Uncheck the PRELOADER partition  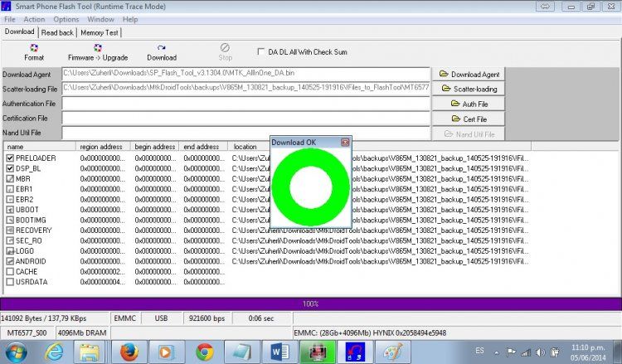10,158
